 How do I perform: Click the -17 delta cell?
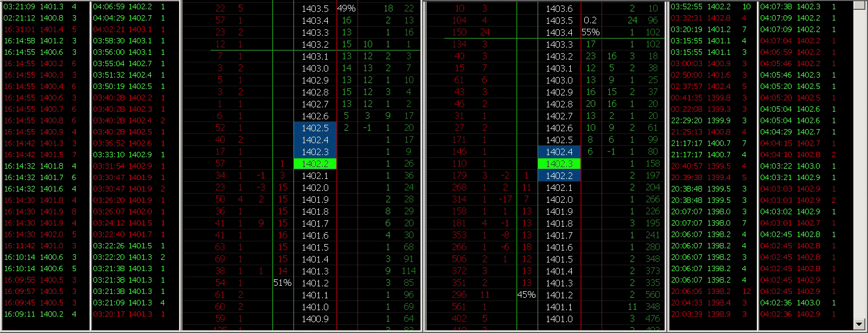pos(505,200)
